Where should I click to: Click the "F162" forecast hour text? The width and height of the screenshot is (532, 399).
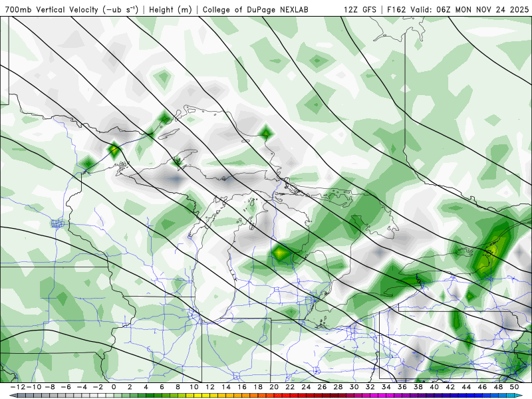(x=396, y=9)
